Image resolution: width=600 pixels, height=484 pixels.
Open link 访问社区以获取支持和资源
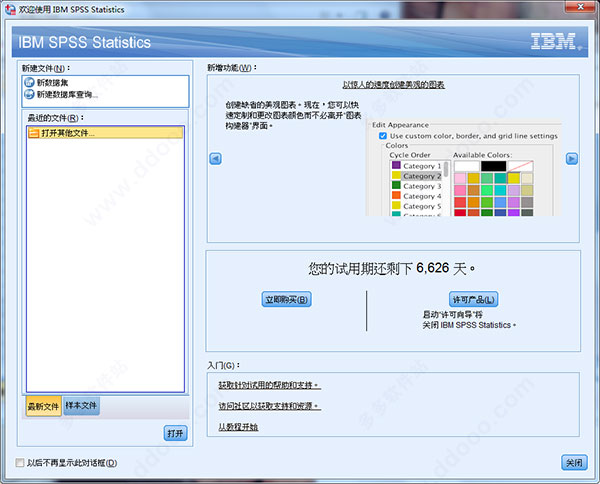(x=270, y=406)
